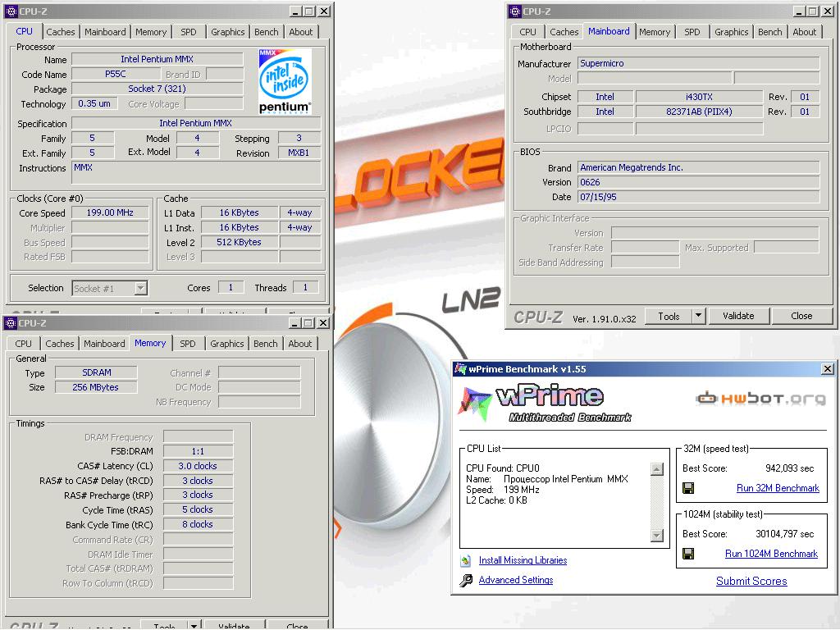Click the CPU-Z icon in the Memory window title bar
Viewport: 840px width, 630px height.
point(10,323)
